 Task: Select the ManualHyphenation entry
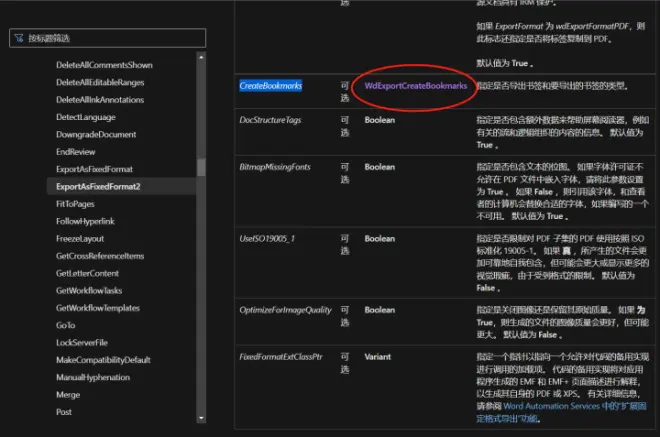93,377
